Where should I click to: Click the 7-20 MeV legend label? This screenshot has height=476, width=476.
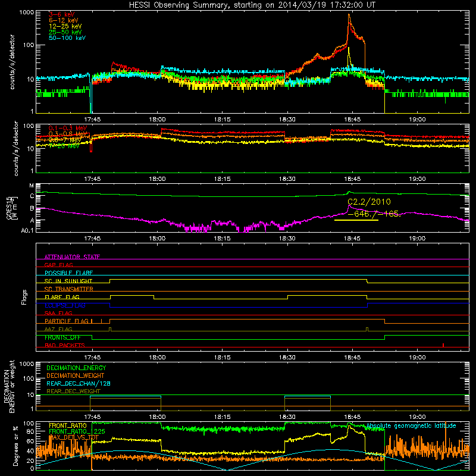coord(64,146)
